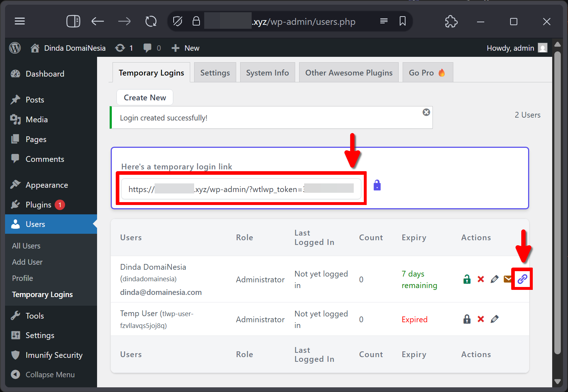Screen dimensions: 568x392
Task: Switch to the System Info tab
Action: [x=267, y=73]
